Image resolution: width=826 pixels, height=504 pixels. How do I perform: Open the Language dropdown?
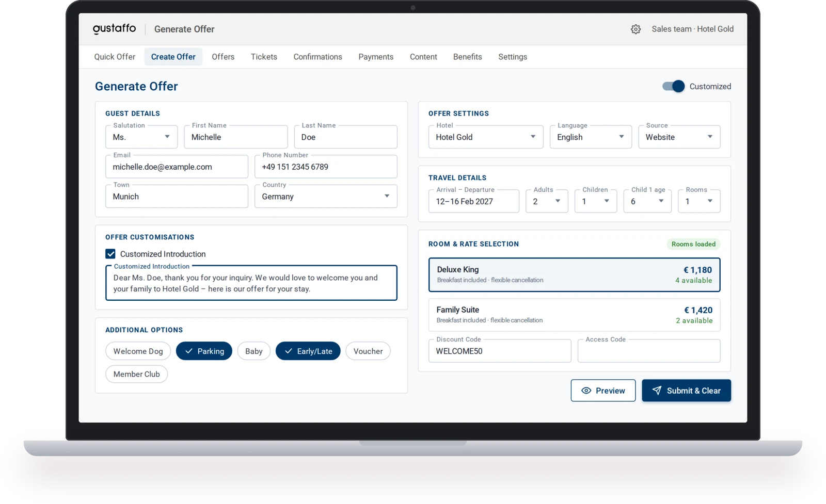click(591, 137)
